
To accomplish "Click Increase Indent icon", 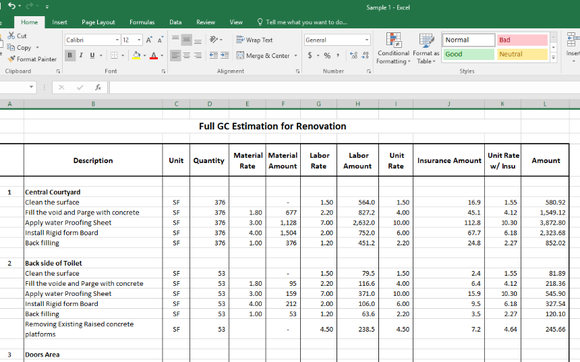I will 225,55.
